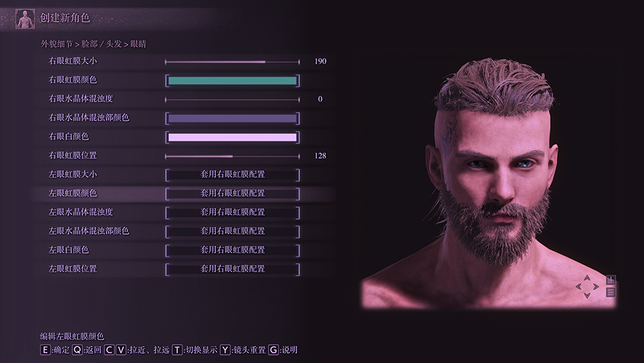The width and height of the screenshot is (644, 363).
Task: Zoom in with the plus camera icon
Action: point(610,280)
